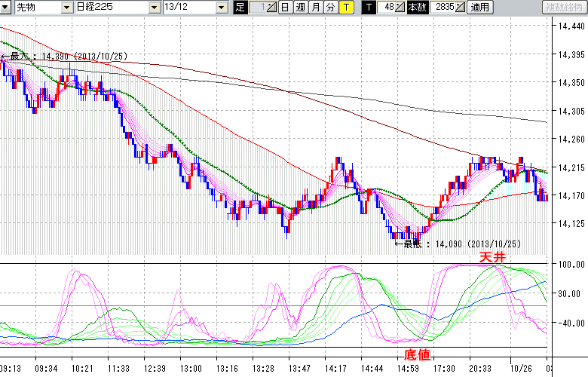The image size is (588, 377).
Task: Click the 足 interval field showing 1
Action: coord(258,8)
